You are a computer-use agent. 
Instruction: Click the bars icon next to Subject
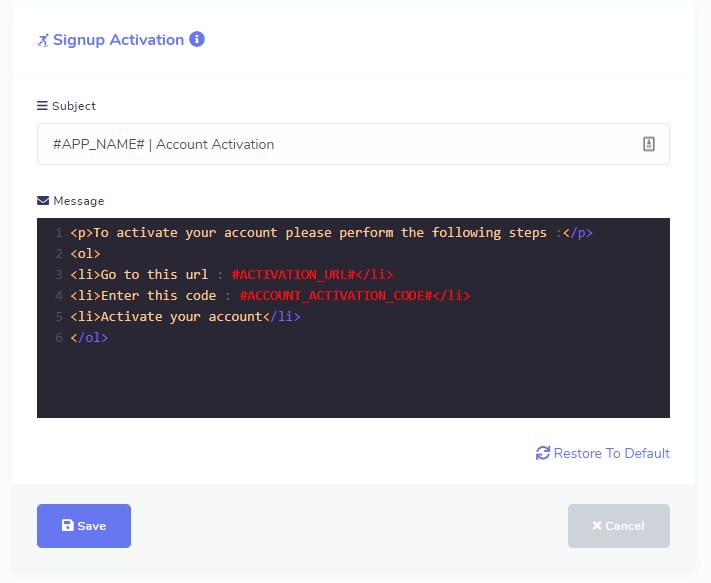(42, 106)
